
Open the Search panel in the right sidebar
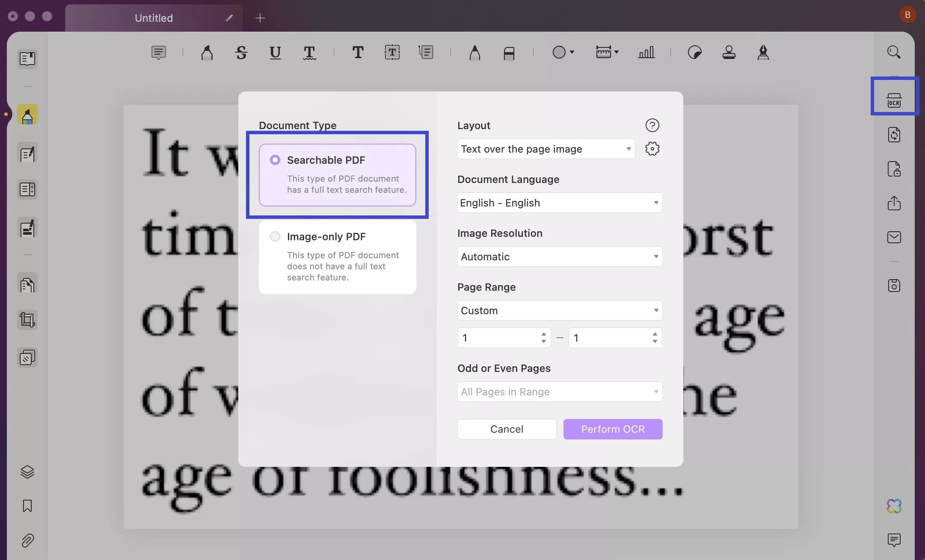click(x=894, y=52)
